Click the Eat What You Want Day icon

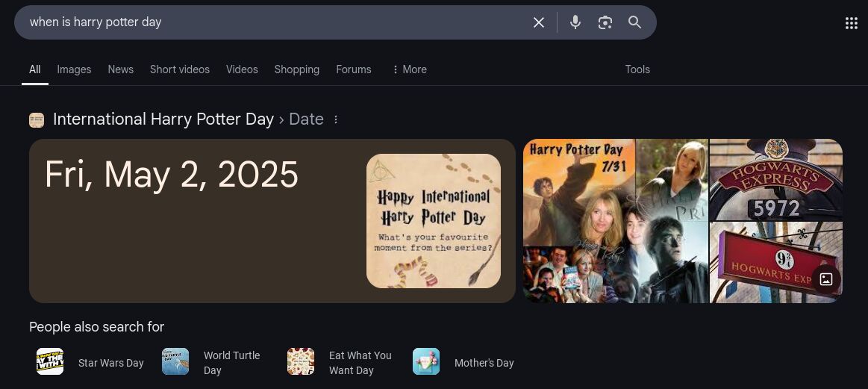(x=301, y=362)
